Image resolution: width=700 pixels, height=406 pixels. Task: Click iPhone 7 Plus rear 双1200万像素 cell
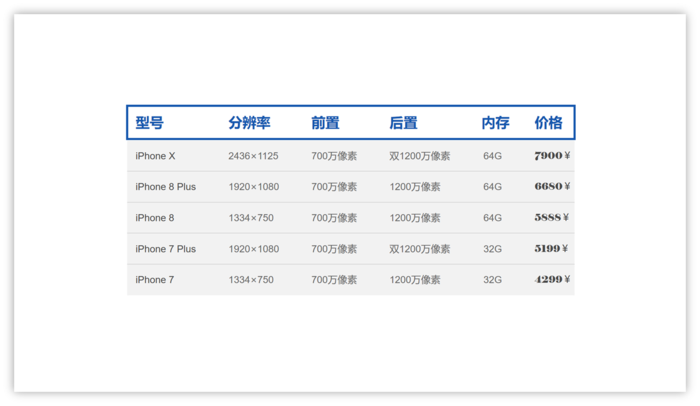click(x=420, y=249)
